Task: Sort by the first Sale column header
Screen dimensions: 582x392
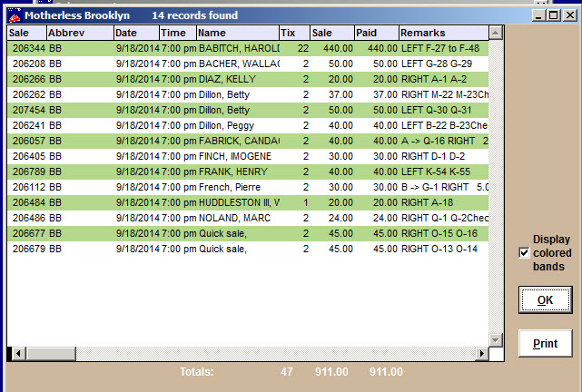Action: (26, 33)
